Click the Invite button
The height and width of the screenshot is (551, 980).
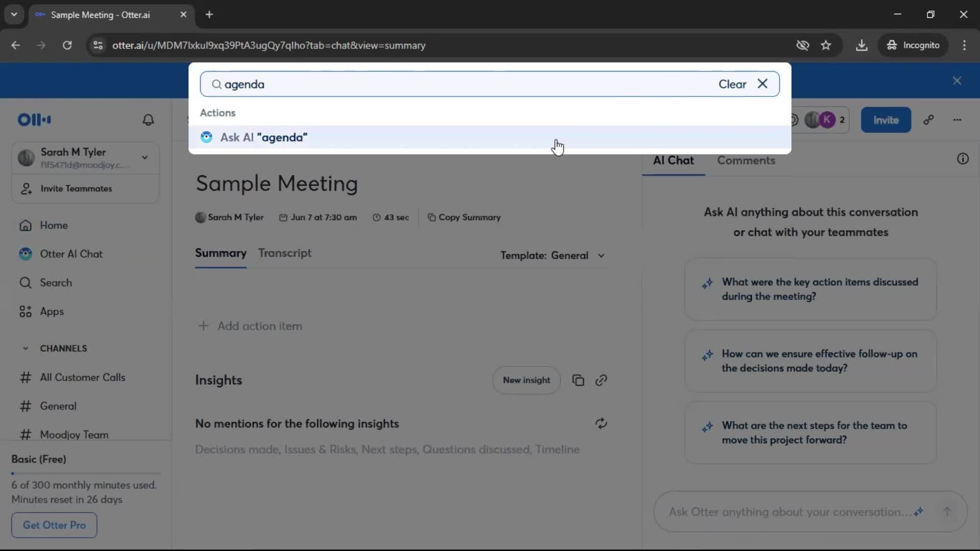tap(886, 120)
